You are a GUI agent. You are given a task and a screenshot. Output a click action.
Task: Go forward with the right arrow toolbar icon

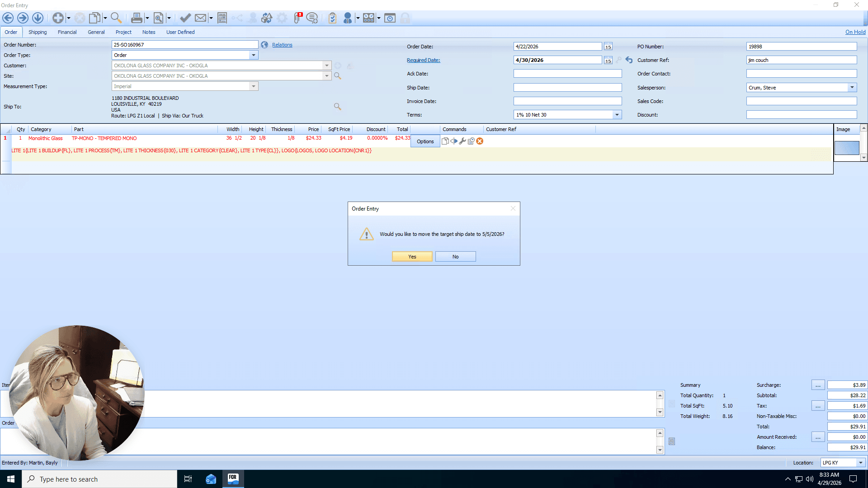[23, 18]
